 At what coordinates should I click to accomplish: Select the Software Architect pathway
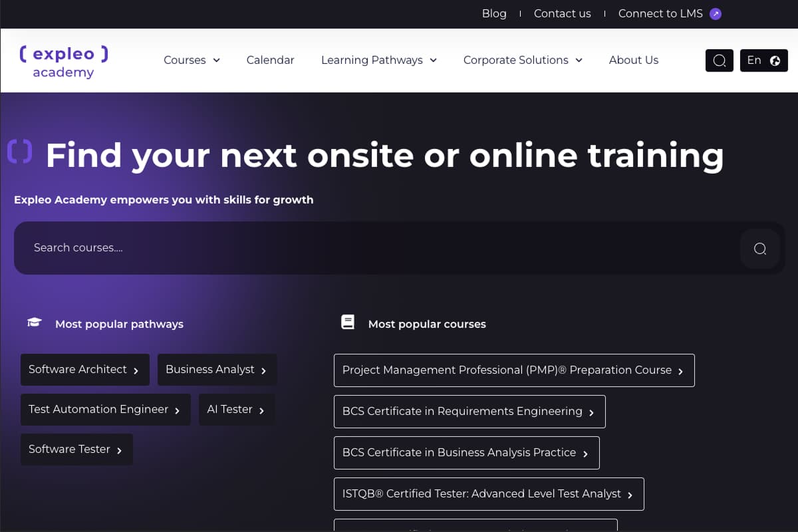(84, 370)
